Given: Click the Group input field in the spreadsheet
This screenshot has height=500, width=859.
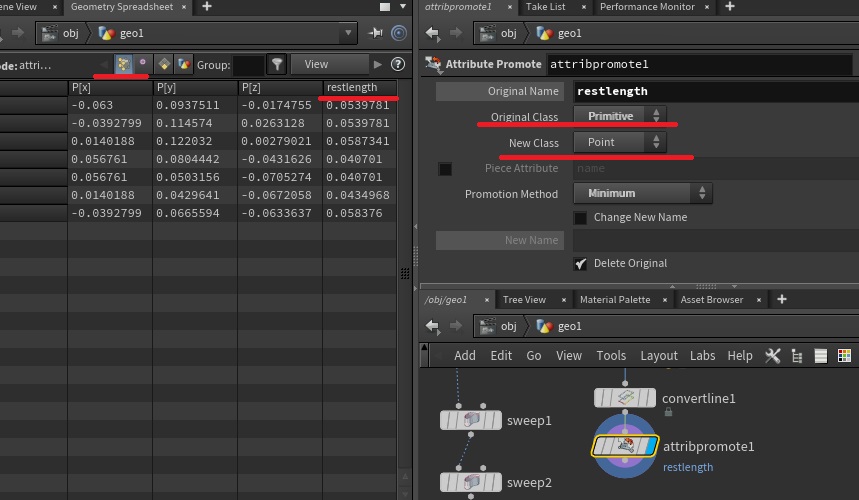Looking at the screenshot, I should [248, 65].
